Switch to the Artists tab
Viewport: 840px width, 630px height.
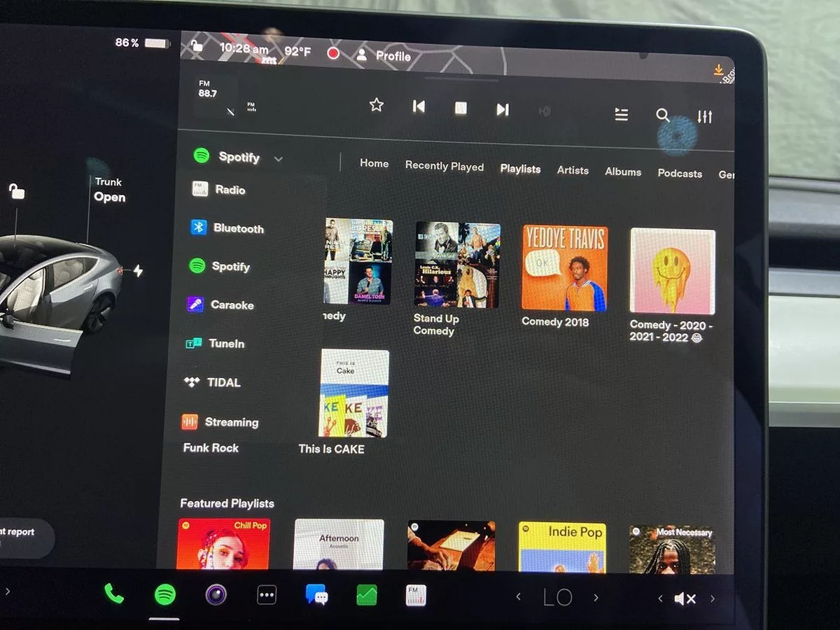pos(573,170)
